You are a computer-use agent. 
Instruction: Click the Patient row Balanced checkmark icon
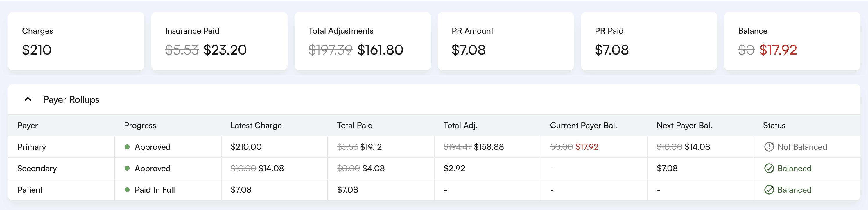[769, 190]
